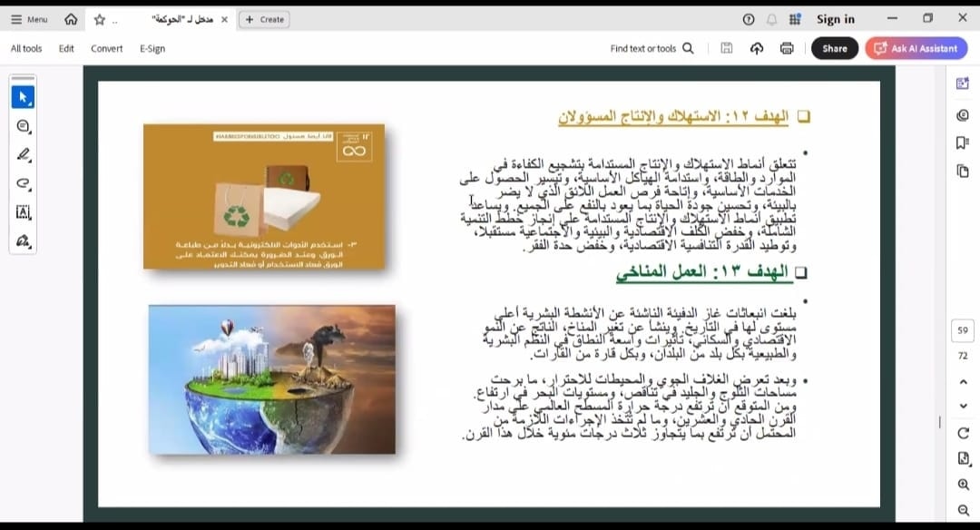This screenshot has width=980, height=530.
Task: Select the arrow Selection tool
Action: (24, 97)
